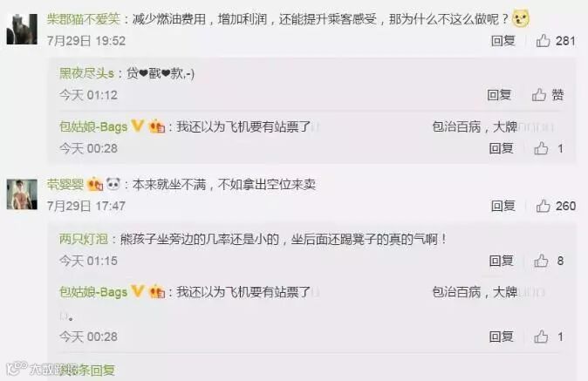Open second 包姑娘-Bags username link
The height and width of the screenshot is (381, 588).
click(x=93, y=292)
